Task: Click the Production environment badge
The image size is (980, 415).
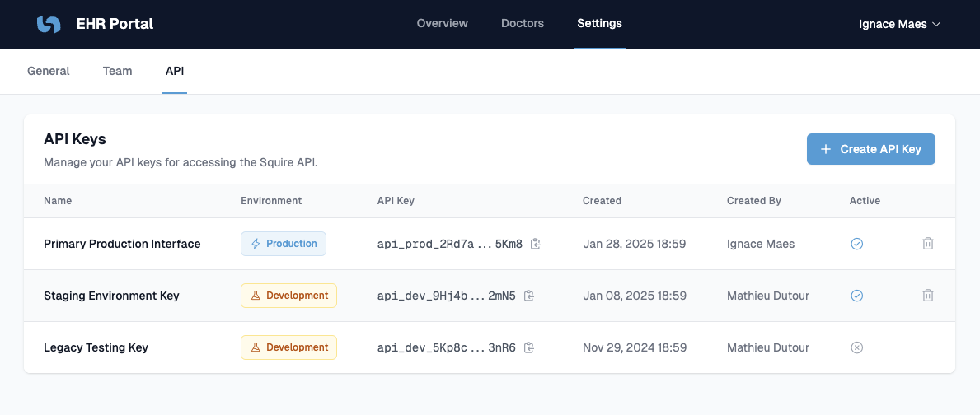Action: click(284, 244)
